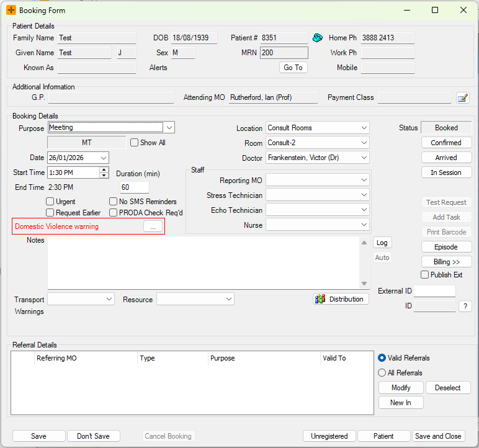Toggle the Show All checkbox
The height and width of the screenshot is (448, 479).
pos(135,143)
